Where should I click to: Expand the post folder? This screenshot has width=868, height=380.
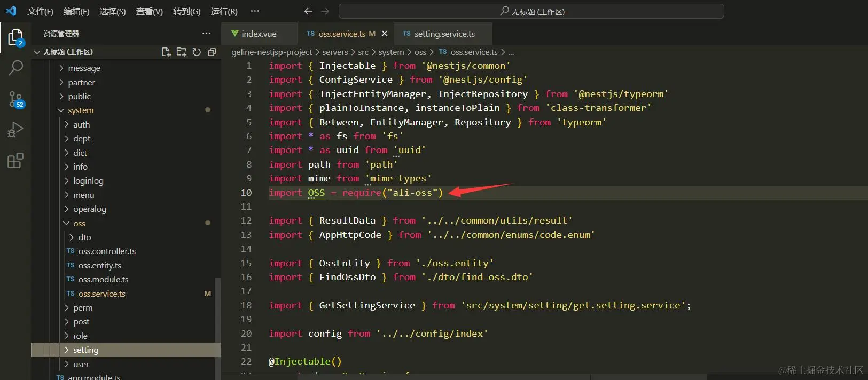tap(126, 321)
